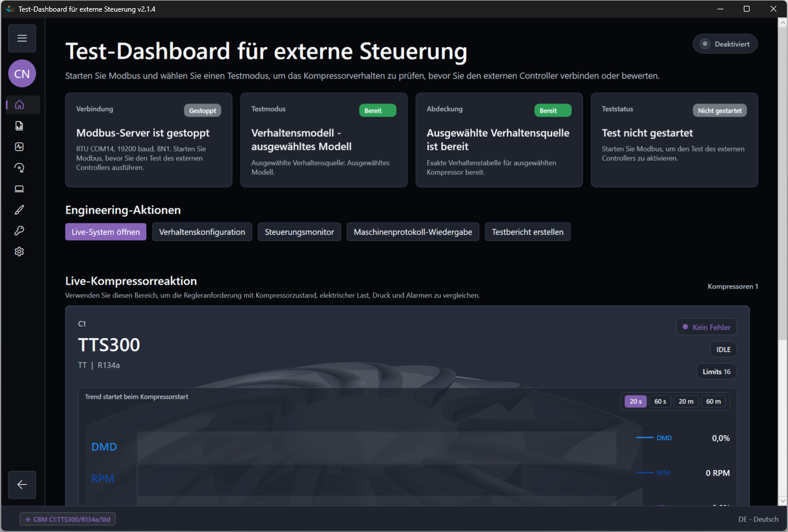Screen dimensions: 788x532
Task: Select the 60 s trend range
Action: [660, 402]
